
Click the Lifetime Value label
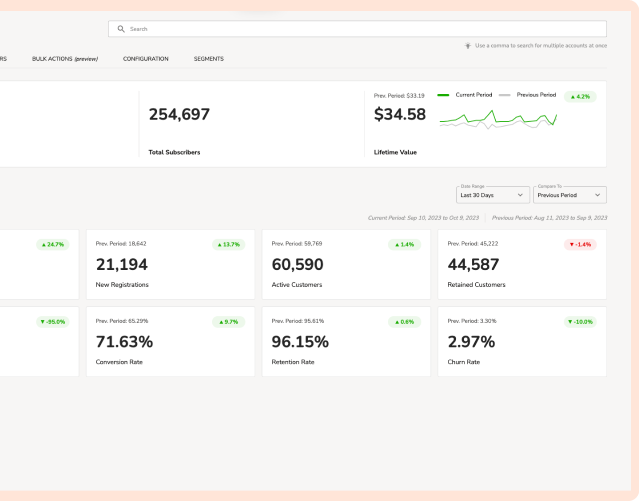[395, 152]
